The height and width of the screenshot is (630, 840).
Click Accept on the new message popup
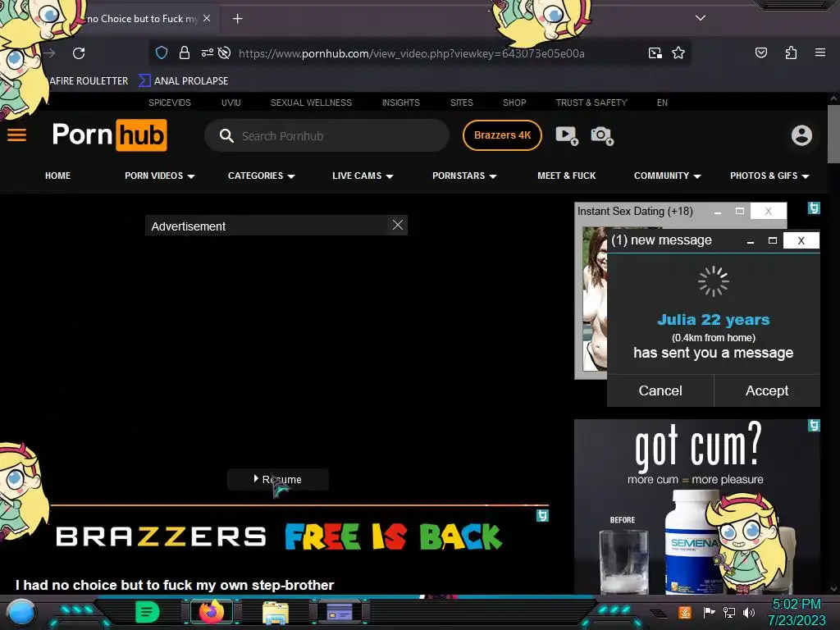(767, 390)
